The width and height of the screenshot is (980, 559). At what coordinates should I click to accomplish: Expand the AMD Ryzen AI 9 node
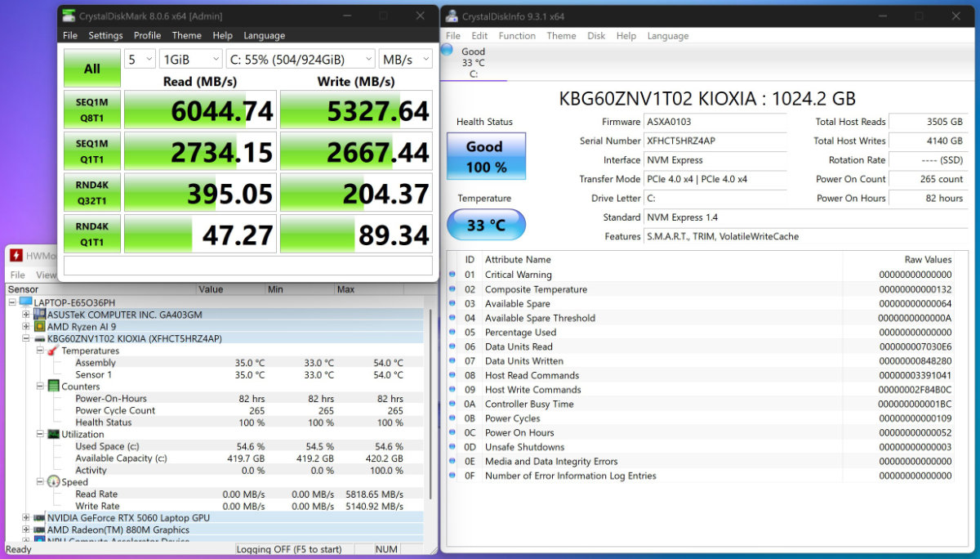pos(25,327)
